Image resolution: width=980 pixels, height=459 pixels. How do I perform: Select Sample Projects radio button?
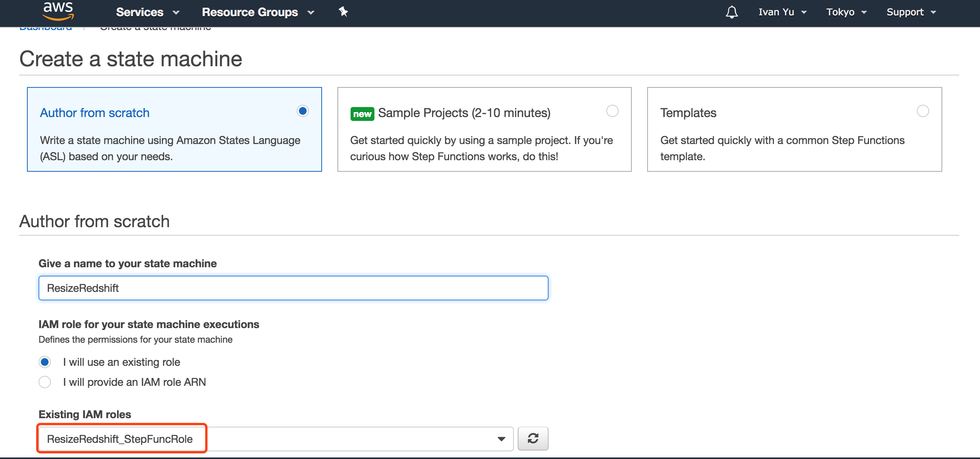pos(612,111)
